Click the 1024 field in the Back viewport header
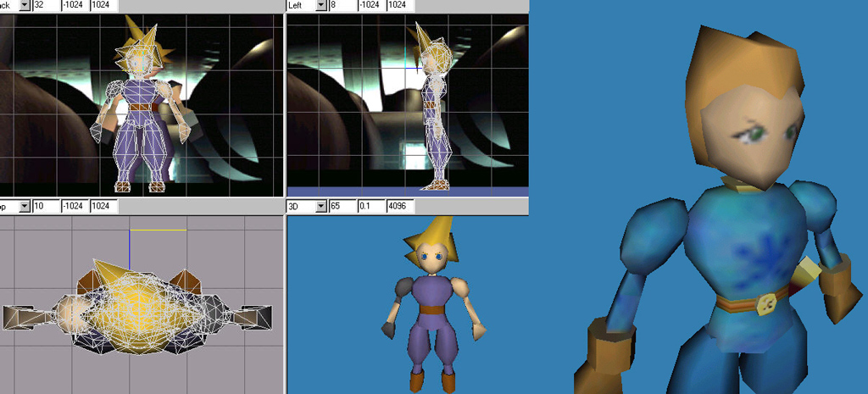This screenshot has width=868, height=394. click(104, 6)
